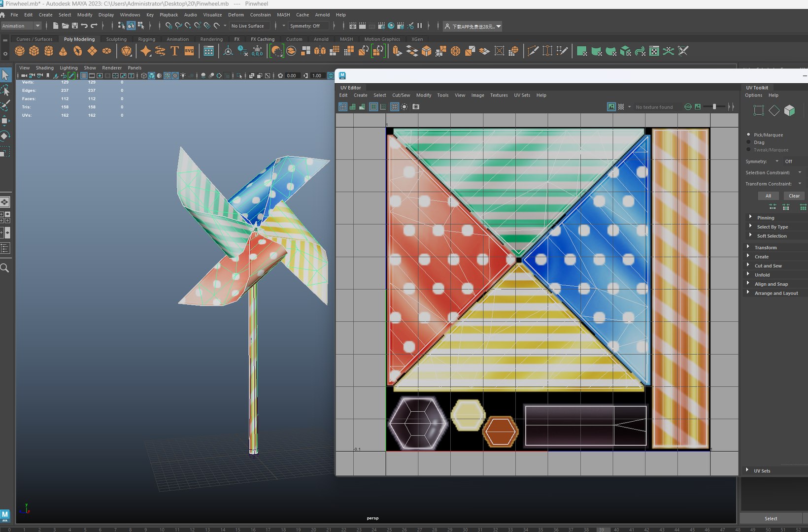Screen dimensions: 808x532
Task: Click the Open Scene folder icon
Action: [x=65, y=26]
